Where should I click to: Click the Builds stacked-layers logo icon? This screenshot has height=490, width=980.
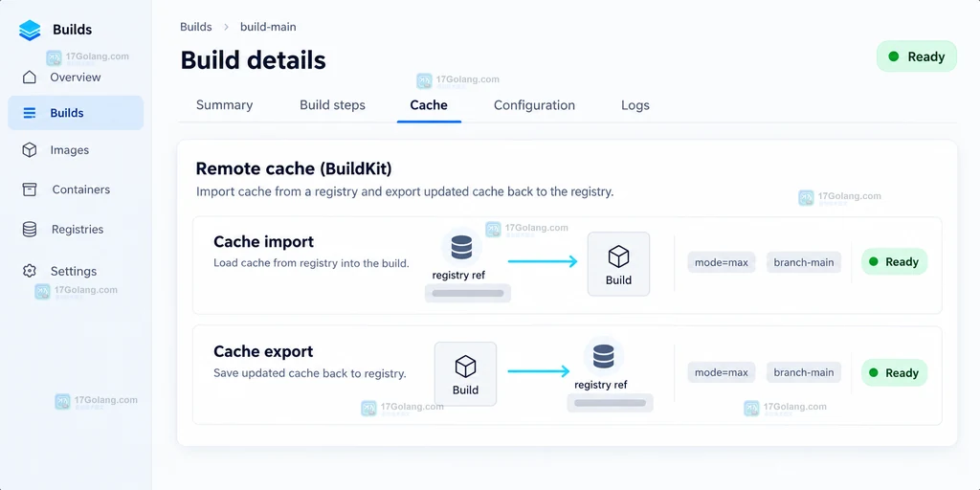(x=30, y=30)
